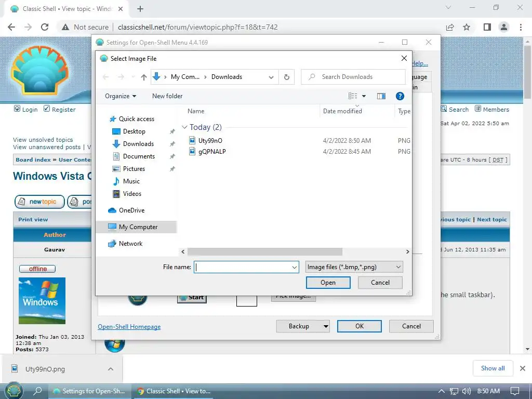The image size is (532, 399).
Task: Bookmark this page with star icon
Action: [x=467, y=27]
